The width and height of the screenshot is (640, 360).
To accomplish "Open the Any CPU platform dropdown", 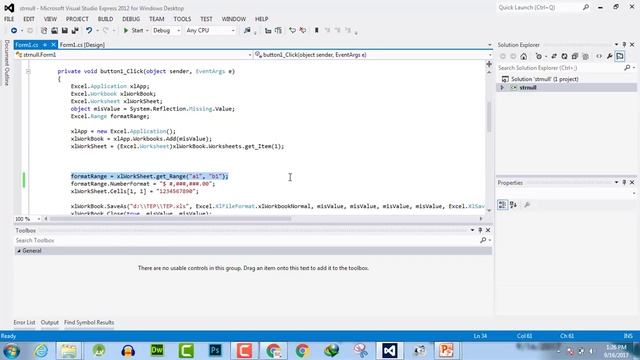I will tap(233, 31).
